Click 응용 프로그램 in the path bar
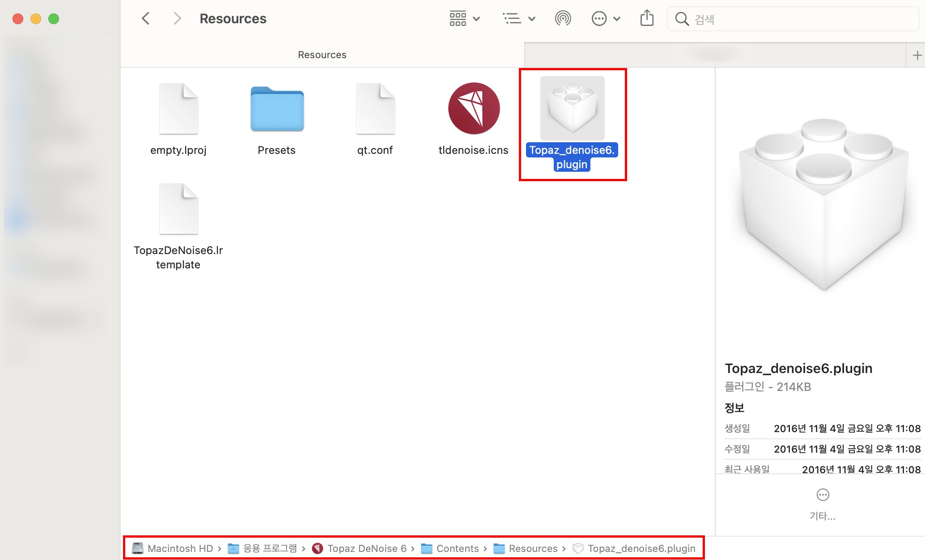Screen dimensions: 925x560 coord(263,548)
